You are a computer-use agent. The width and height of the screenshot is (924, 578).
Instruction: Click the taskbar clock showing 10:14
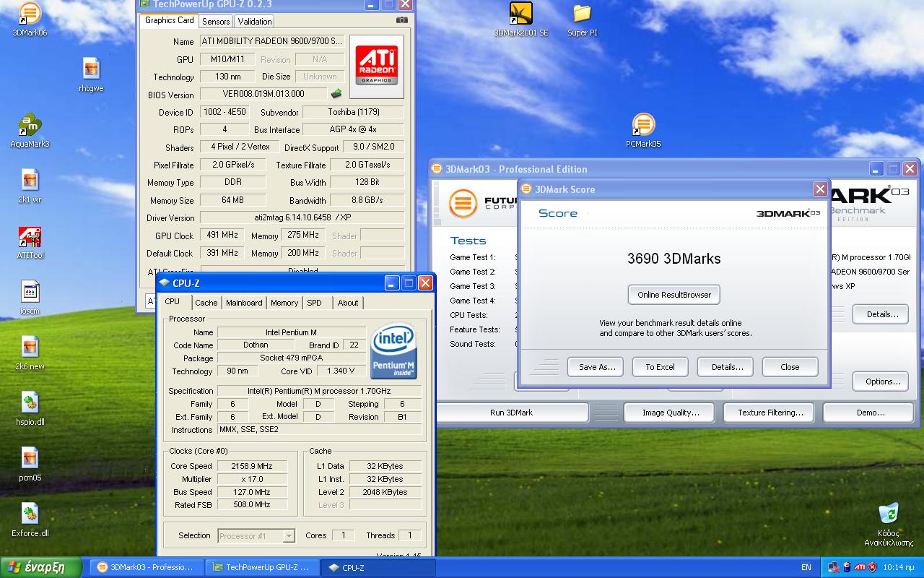click(x=898, y=568)
